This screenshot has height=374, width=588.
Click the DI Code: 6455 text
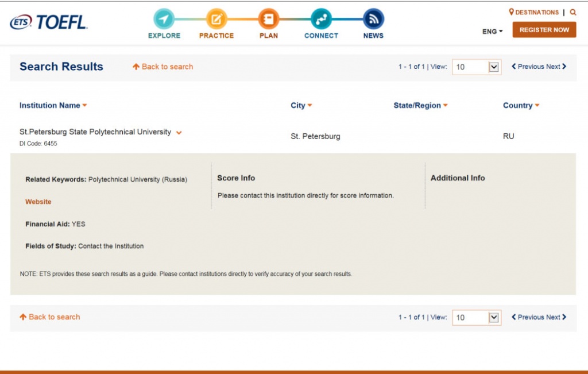[38, 144]
